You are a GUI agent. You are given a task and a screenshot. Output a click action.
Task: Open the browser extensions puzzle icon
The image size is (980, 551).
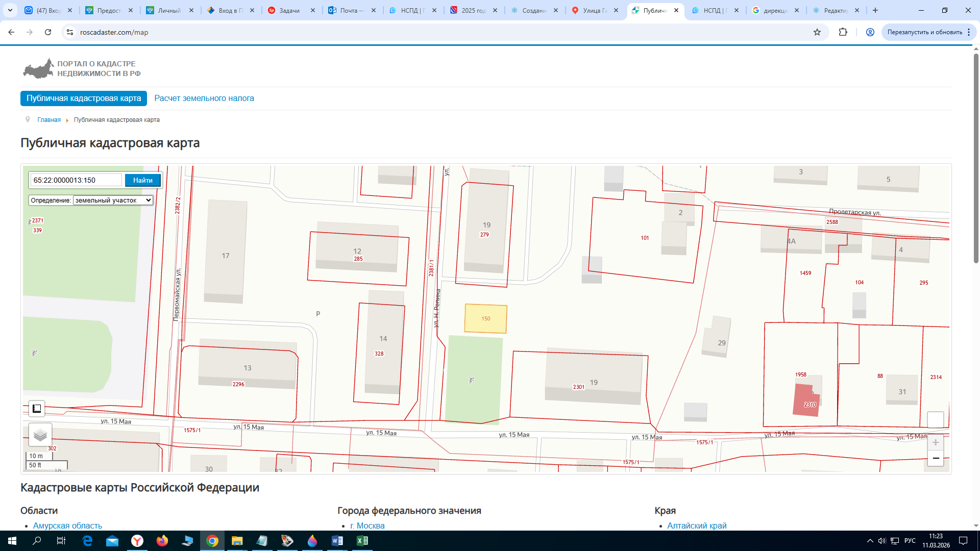point(843,32)
